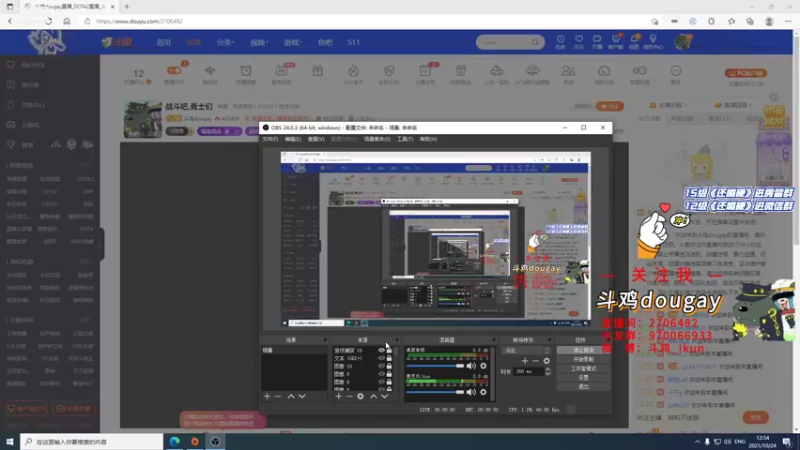Click 退出 button in OBS controls
Screen dimensions: 800x450
(x=583, y=387)
